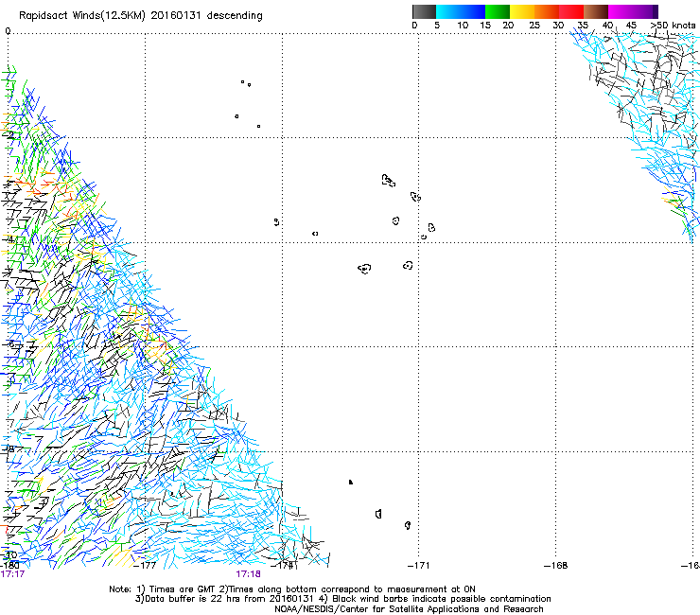Click the Times are GMT note line
Screen dimensions: 700x615
tap(292, 589)
